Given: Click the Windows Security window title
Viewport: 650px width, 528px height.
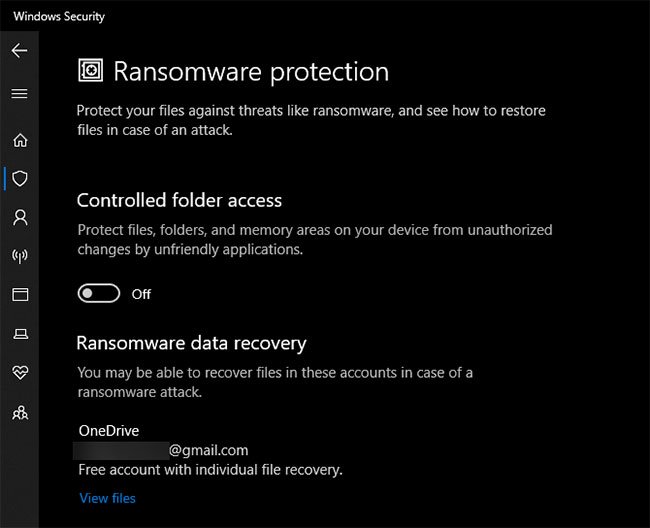Looking at the screenshot, I should point(59,17).
